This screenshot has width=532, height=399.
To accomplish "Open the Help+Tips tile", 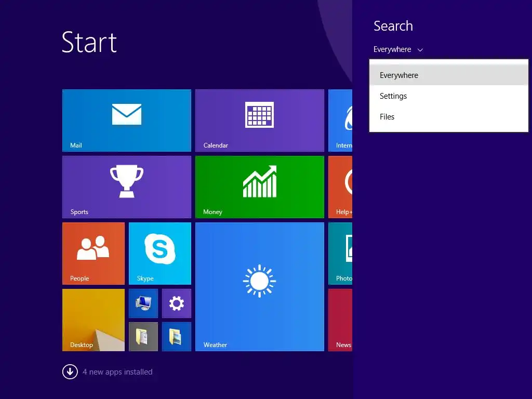I will pos(340,187).
